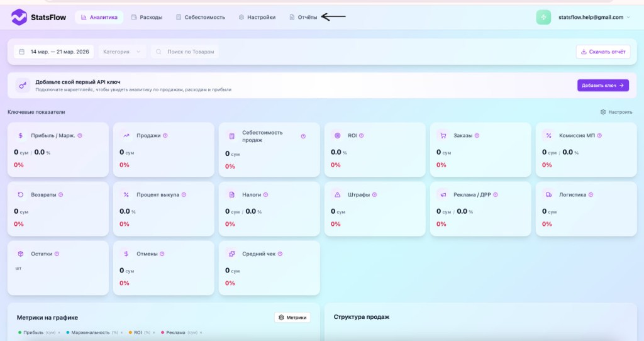The width and height of the screenshot is (644, 341).
Task: Remove Маржинальность metric chip from chart
Action: point(121,333)
